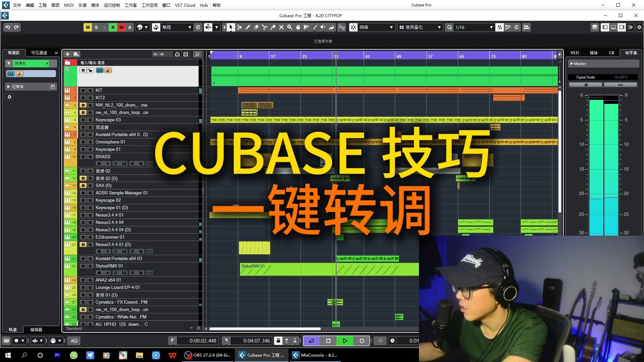Select the Glue tube tool
The width and height of the screenshot is (644, 362).
[273, 27]
